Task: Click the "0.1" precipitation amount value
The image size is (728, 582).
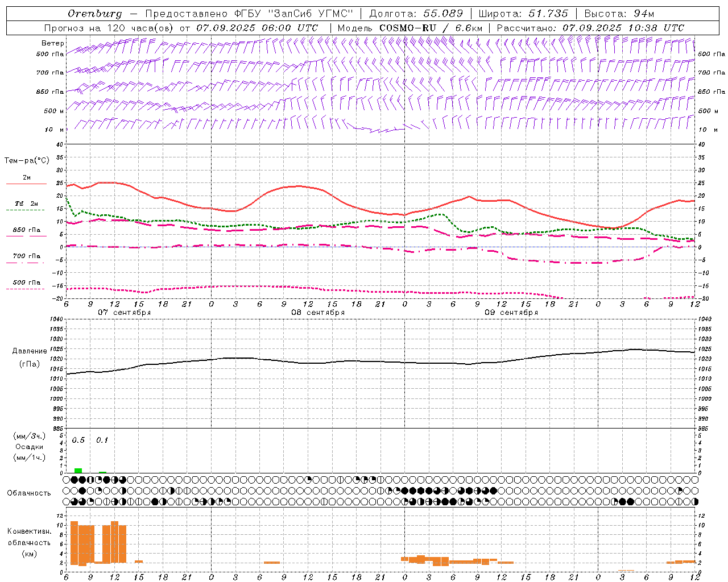Action: point(102,440)
